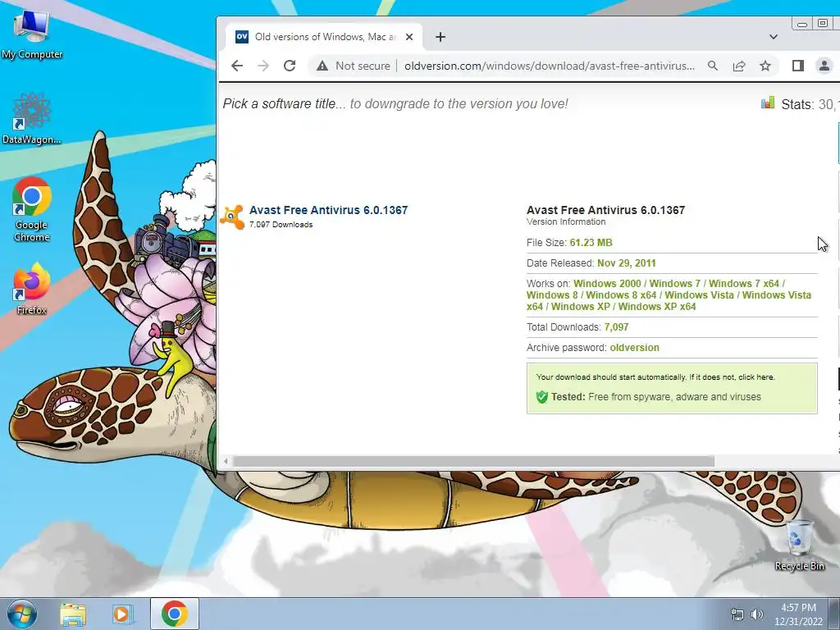Launch Google Chrome desktop shortcut
840x630 pixels.
click(x=32, y=209)
